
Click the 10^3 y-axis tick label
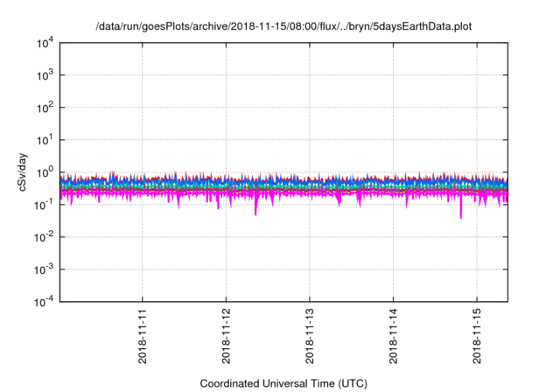[x=45, y=75]
